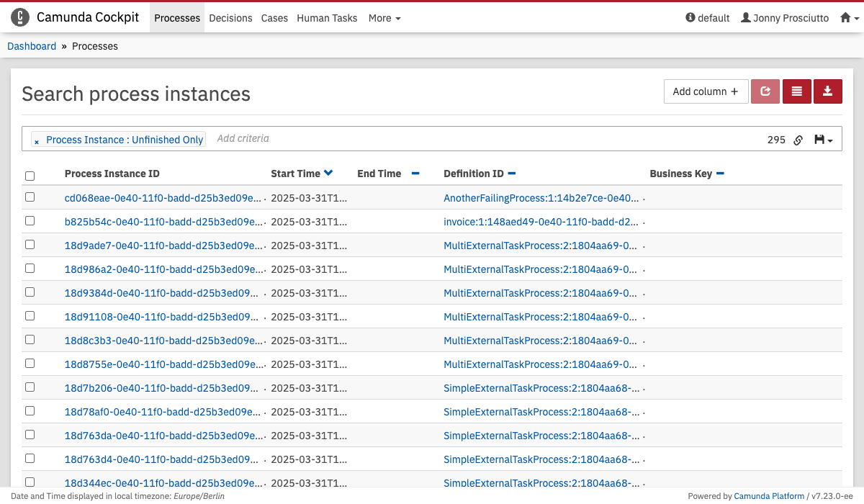The image size is (864, 504).
Task: Open the AnotherFailingProcess definition link
Action: click(541, 198)
